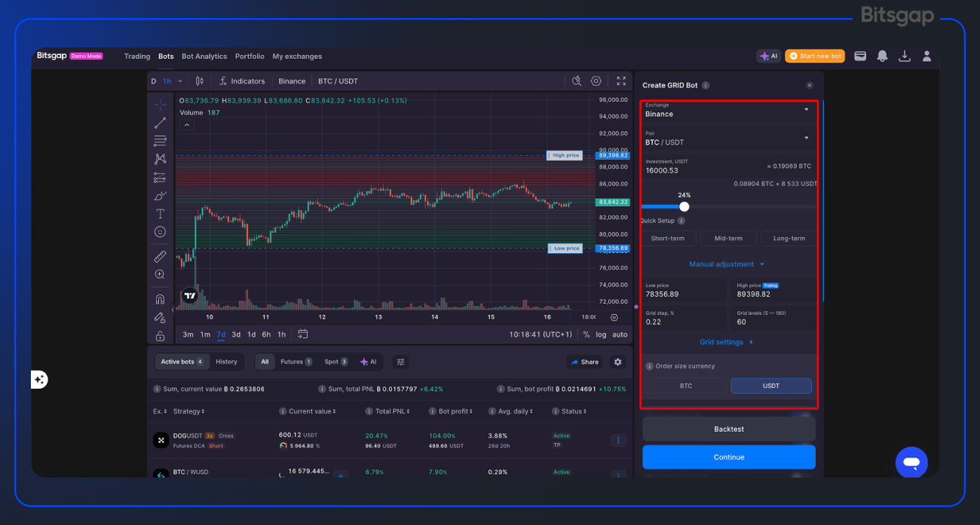Viewport: 980px width, 525px height.
Task: Open the Pair BTC / USDT dropdown
Action: click(x=728, y=139)
